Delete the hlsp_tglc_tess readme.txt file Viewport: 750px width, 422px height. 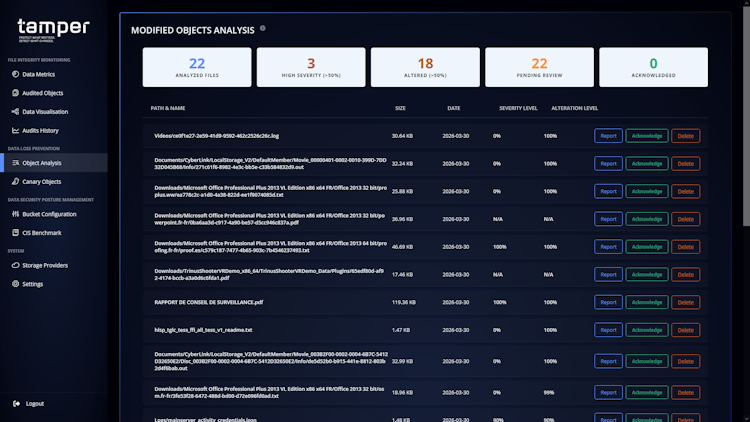pos(685,330)
